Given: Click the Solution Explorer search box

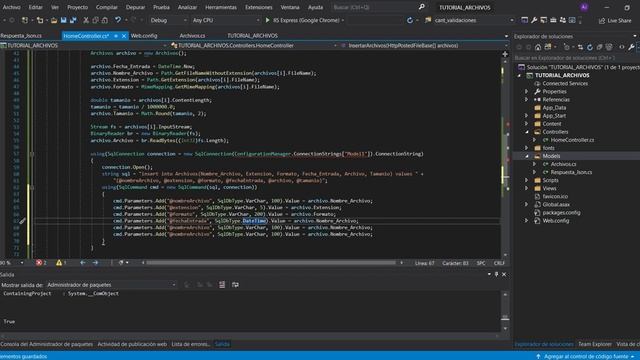Looking at the screenshot, I should click(576, 58).
